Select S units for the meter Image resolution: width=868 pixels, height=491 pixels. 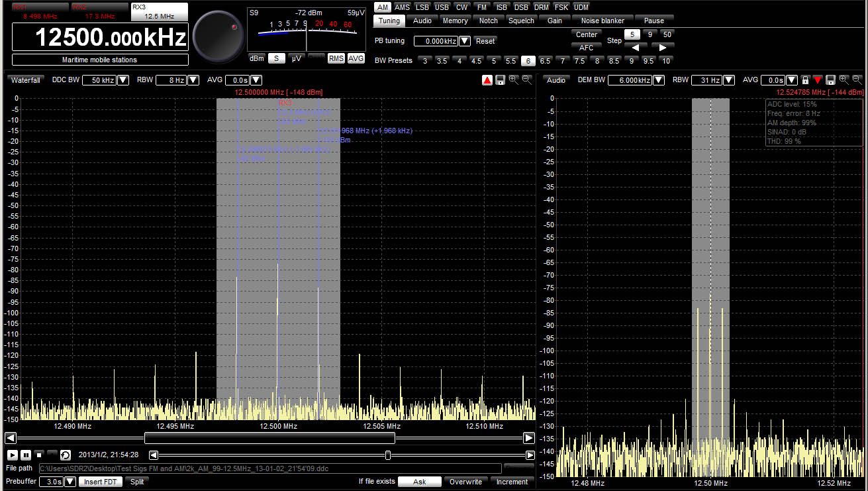tap(277, 58)
